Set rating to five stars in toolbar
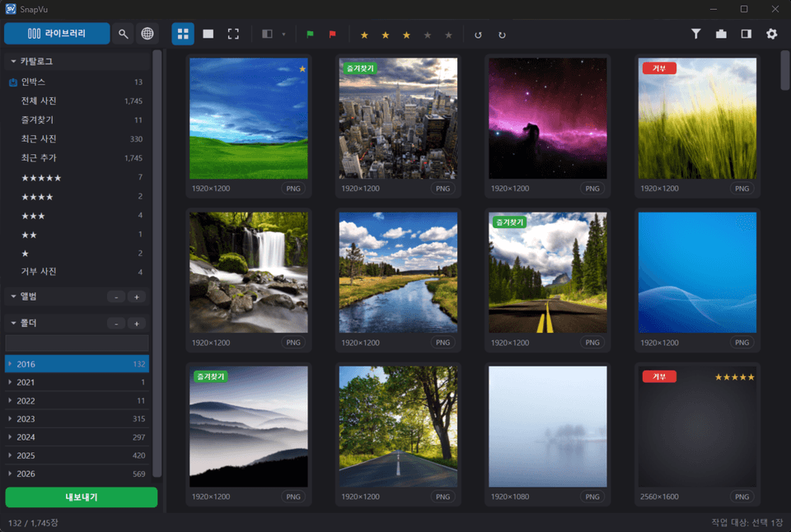Image resolution: width=791 pixels, height=532 pixels. click(x=448, y=35)
